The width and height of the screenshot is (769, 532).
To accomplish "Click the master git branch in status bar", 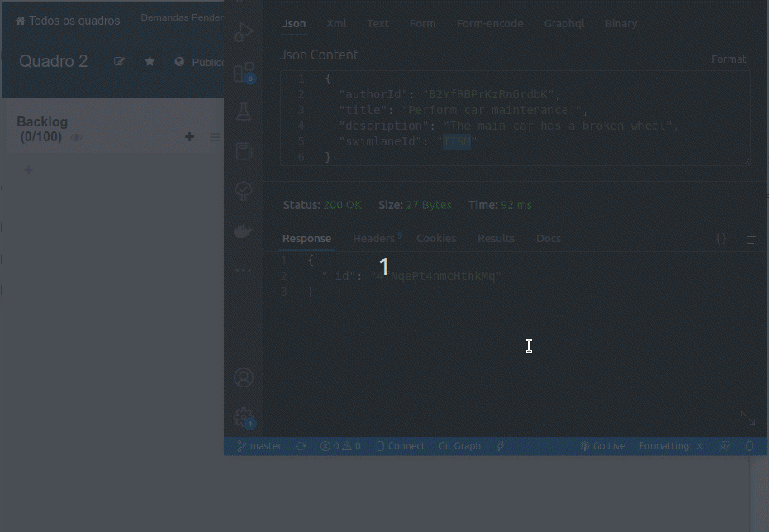I will (259, 446).
